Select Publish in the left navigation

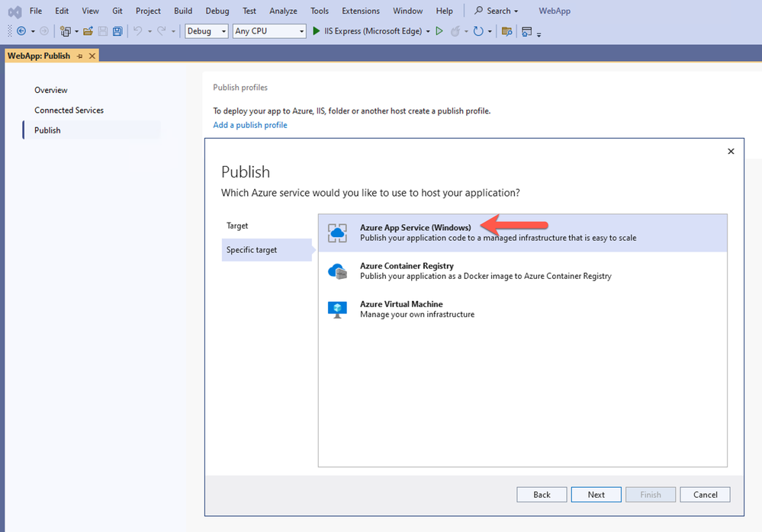pos(92,130)
